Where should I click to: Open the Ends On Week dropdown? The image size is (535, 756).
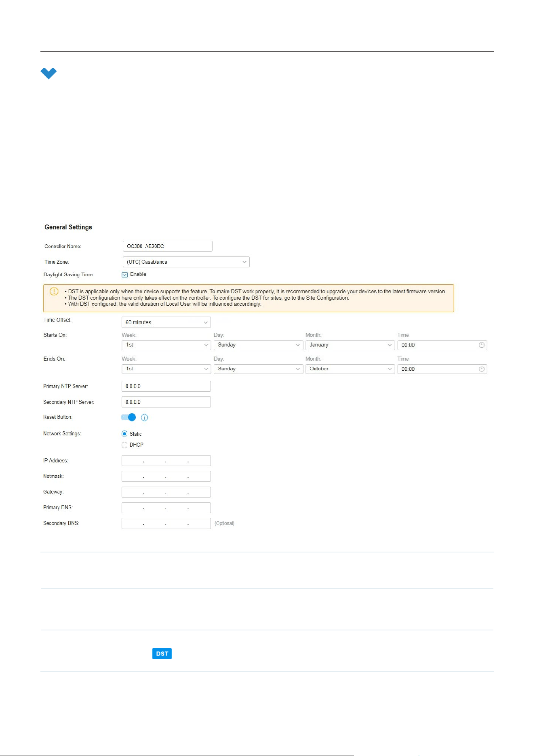pyautogui.click(x=166, y=369)
